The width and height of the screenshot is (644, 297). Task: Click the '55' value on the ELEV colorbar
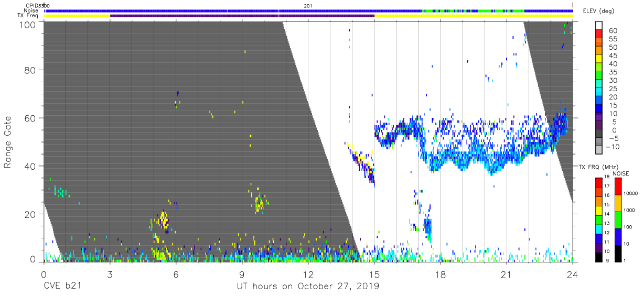pos(613,39)
